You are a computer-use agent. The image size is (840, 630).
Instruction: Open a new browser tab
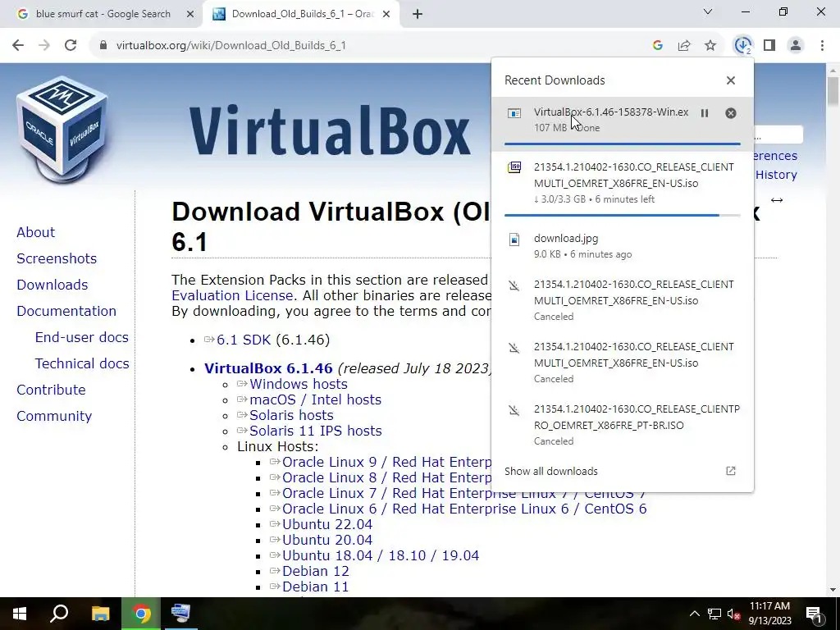click(418, 15)
